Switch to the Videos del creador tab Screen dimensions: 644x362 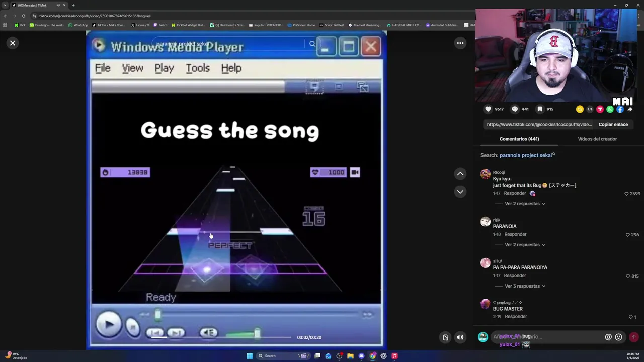pyautogui.click(x=597, y=139)
